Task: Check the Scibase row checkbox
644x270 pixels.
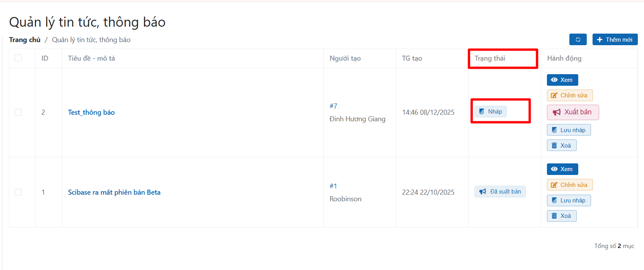Action: point(18,192)
